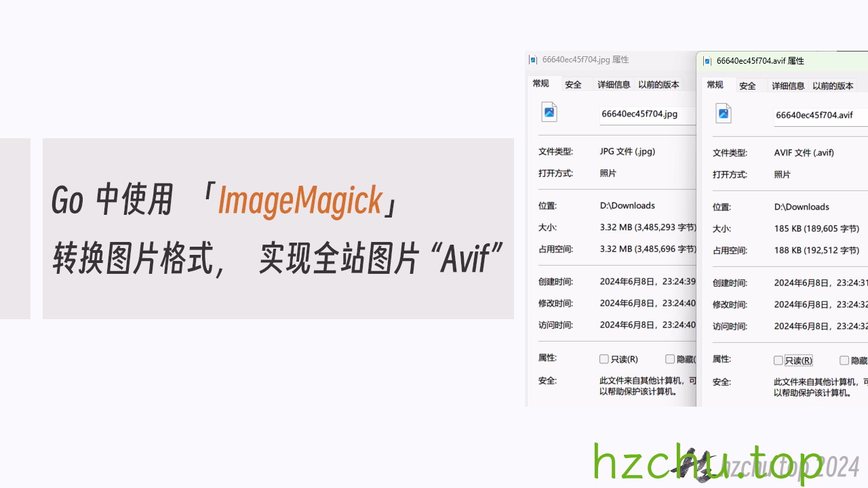Toggle 隐藏 checkbox in jpg properties window
868x488 pixels.
(x=670, y=359)
